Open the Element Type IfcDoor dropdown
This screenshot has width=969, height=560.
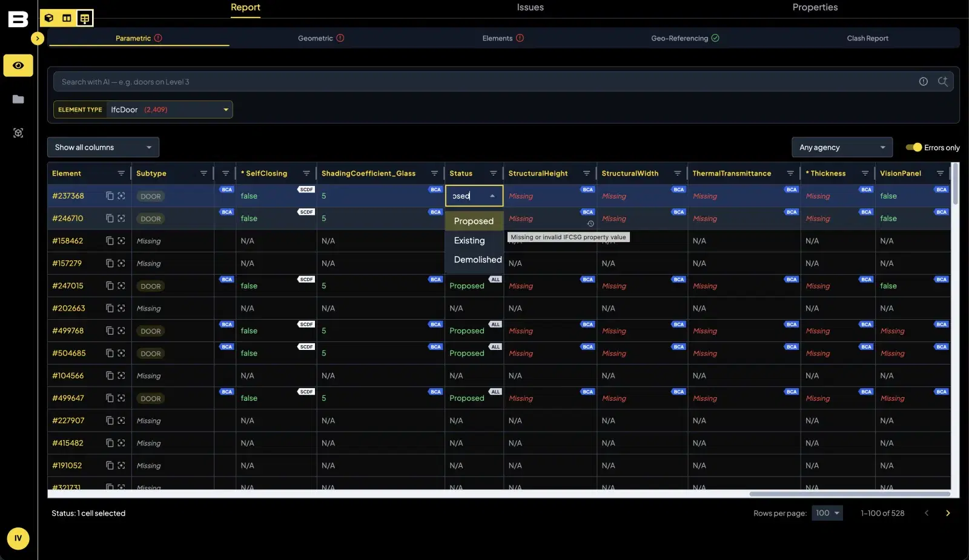point(143,110)
